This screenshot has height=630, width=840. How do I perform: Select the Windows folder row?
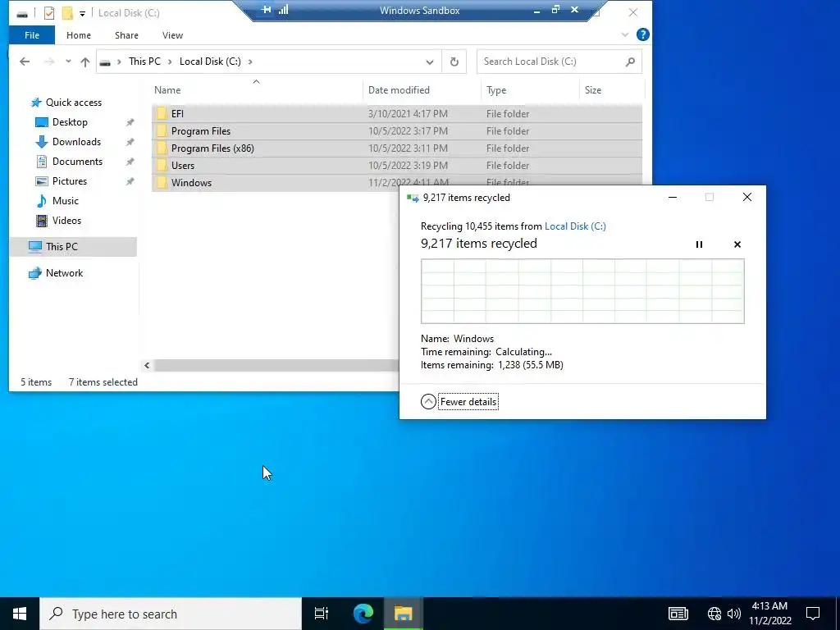pyautogui.click(x=276, y=183)
